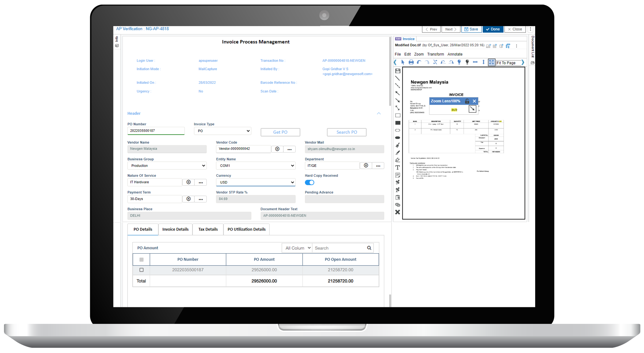
Task: Select the hyperlink annotation tool
Action: 398,205
